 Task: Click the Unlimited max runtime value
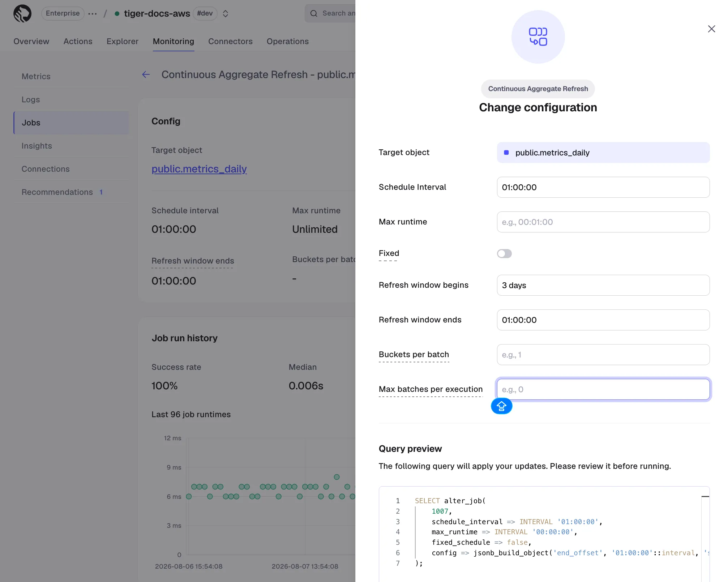point(315,229)
